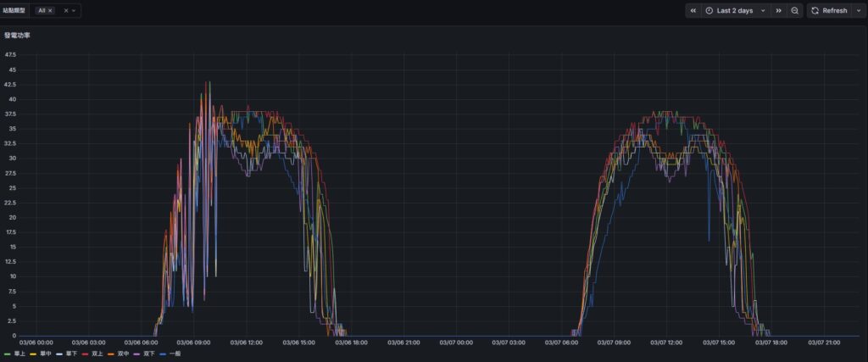This screenshot has width=868, height=362.
Task: Isolate the 双上 series via legend
Action: (x=97, y=354)
